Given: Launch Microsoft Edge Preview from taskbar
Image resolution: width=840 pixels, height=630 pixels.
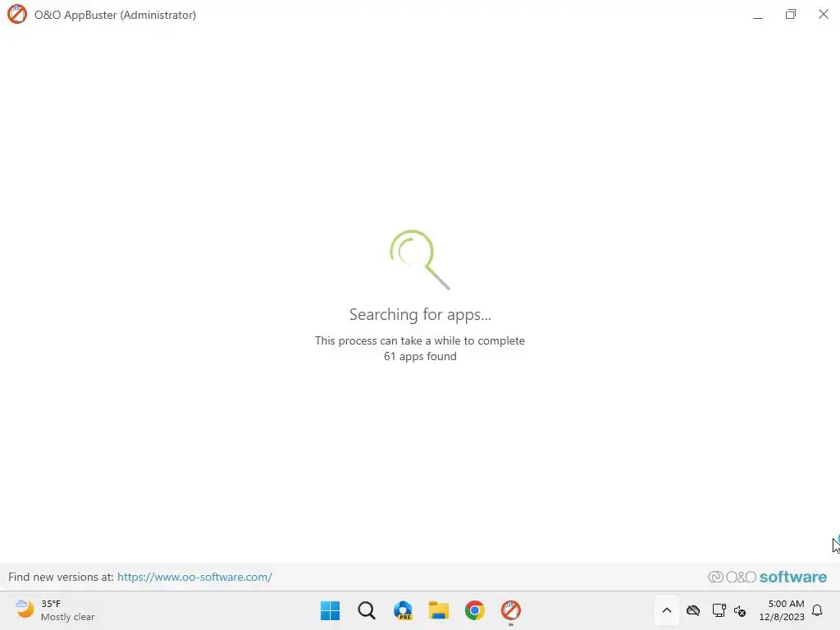Looking at the screenshot, I should 403,610.
